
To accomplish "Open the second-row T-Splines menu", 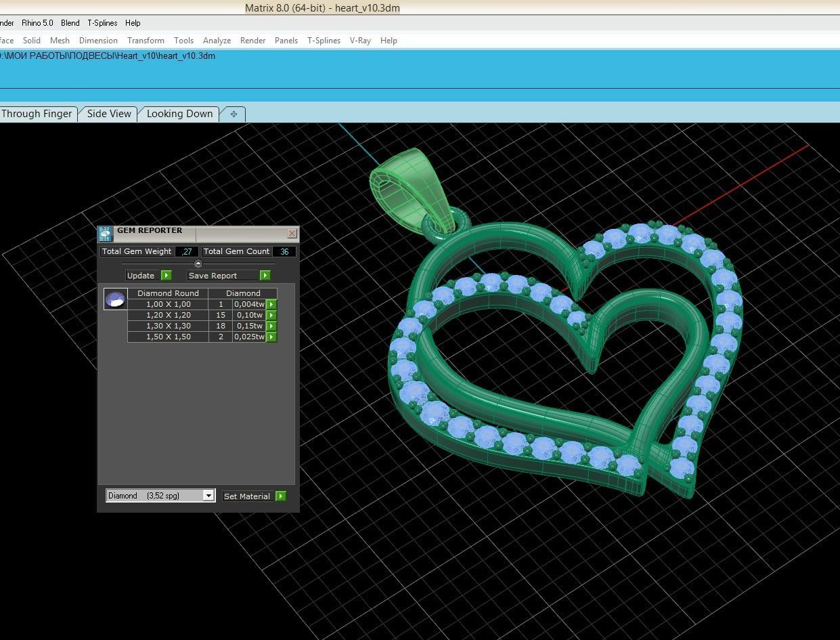I will (324, 41).
